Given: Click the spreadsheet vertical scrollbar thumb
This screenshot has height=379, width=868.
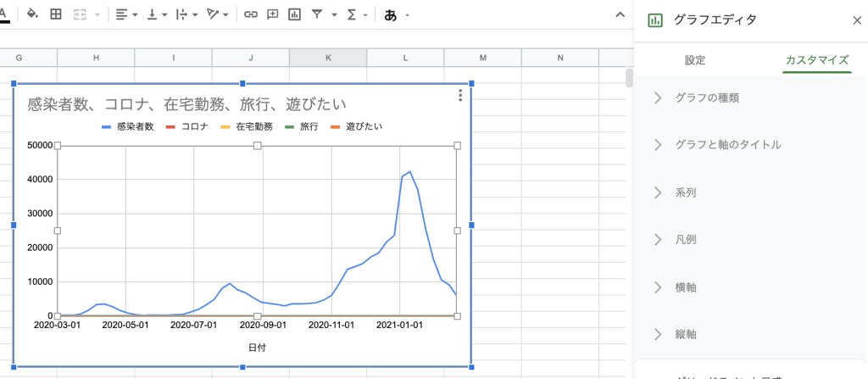Looking at the screenshot, I should (629, 78).
